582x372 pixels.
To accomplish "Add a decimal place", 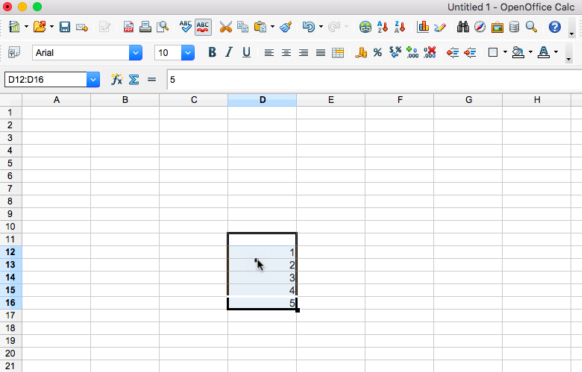I will [412, 52].
